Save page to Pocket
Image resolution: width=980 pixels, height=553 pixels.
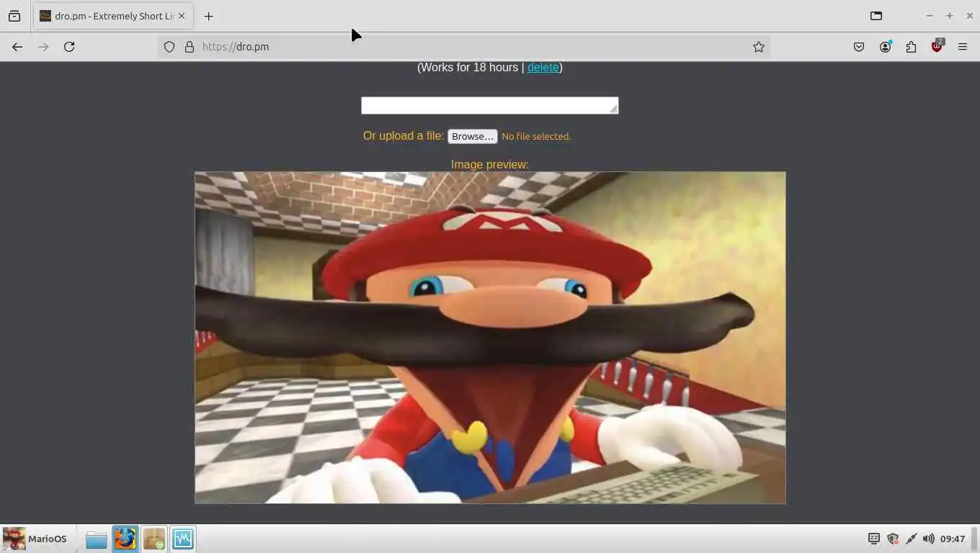[x=859, y=47]
